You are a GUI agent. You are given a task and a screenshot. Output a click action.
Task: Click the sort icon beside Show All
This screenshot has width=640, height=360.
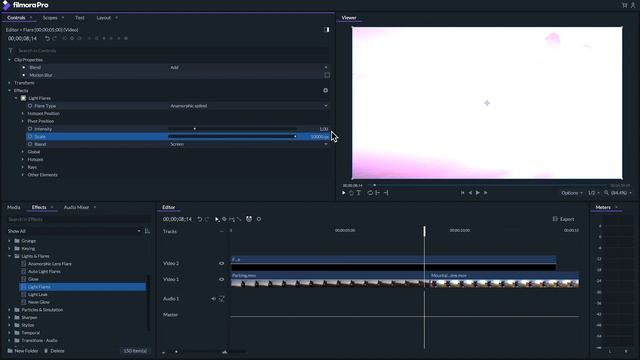point(147,231)
